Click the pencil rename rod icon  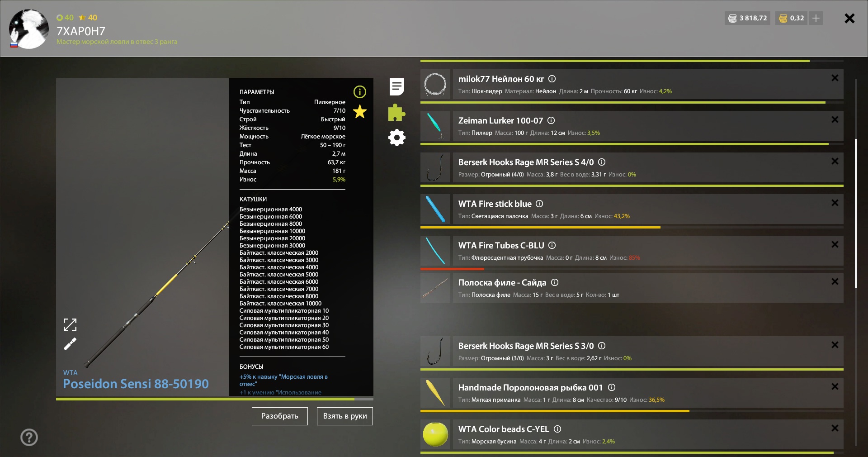(70, 344)
